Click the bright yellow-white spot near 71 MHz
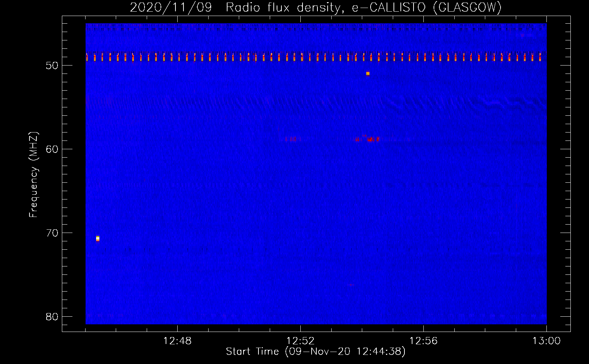 click(98, 238)
